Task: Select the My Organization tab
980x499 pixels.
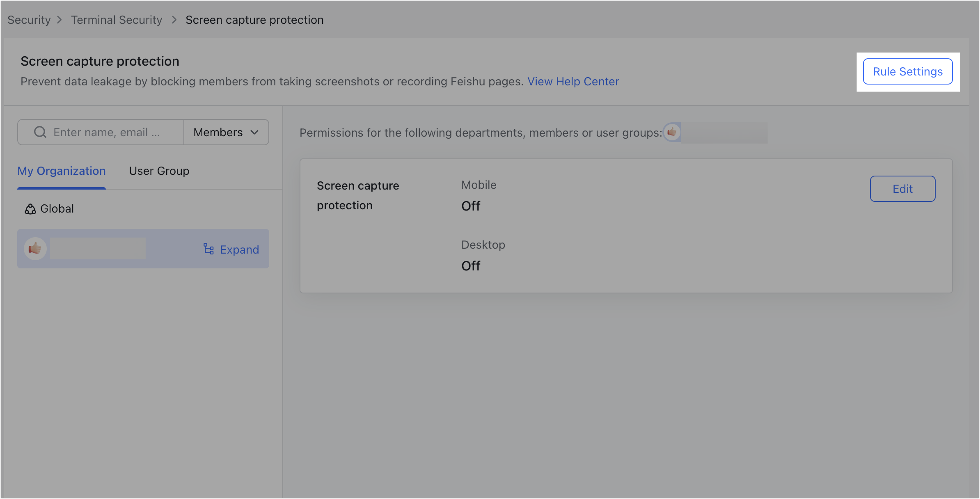Action: point(62,171)
